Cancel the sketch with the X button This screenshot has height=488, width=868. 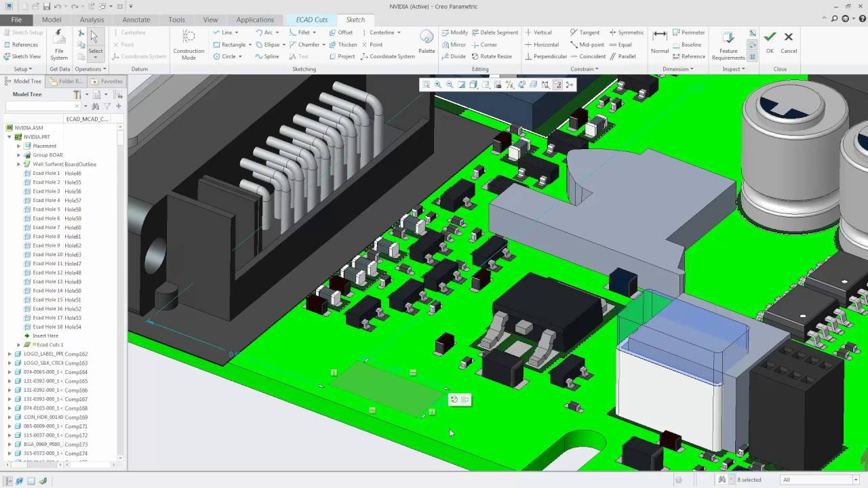[x=789, y=41]
